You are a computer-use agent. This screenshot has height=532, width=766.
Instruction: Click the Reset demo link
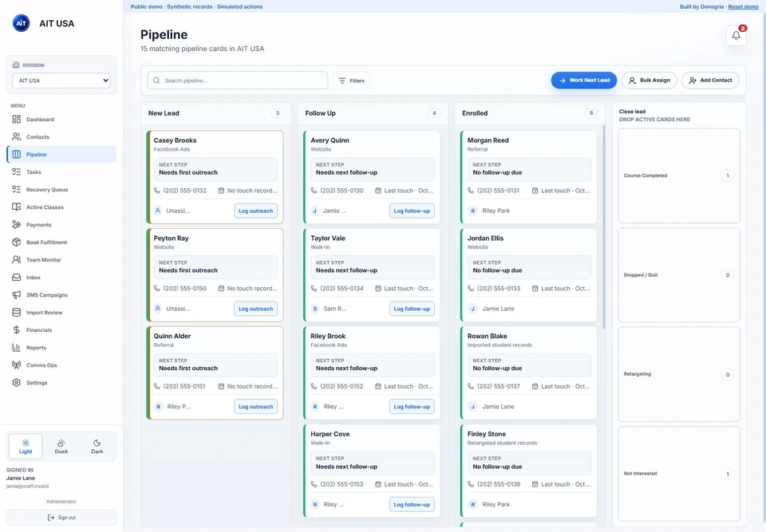click(x=743, y=7)
